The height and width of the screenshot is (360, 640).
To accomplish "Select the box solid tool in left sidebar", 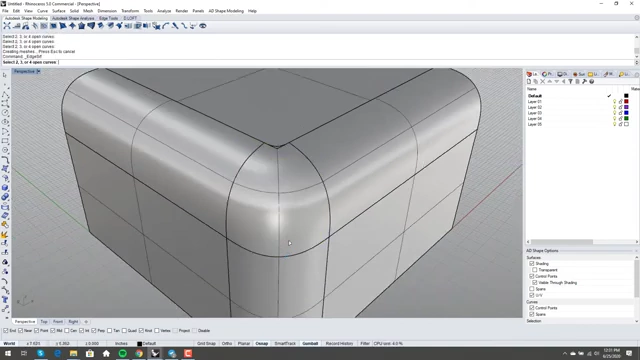I will coord(5,187).
